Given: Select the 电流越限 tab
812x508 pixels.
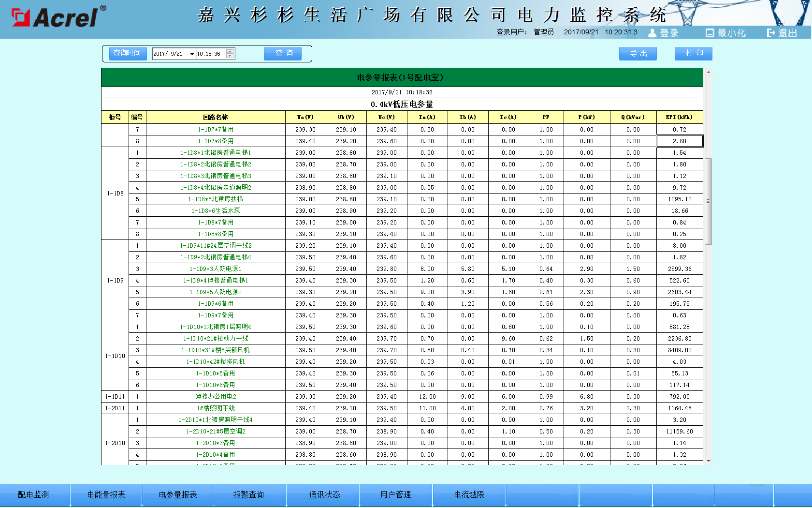Looking at the screenshot, I should [x=469, y=494].
